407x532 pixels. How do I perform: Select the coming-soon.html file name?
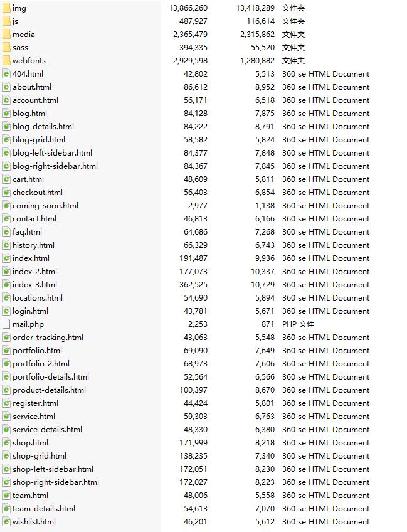click(45, 206)
